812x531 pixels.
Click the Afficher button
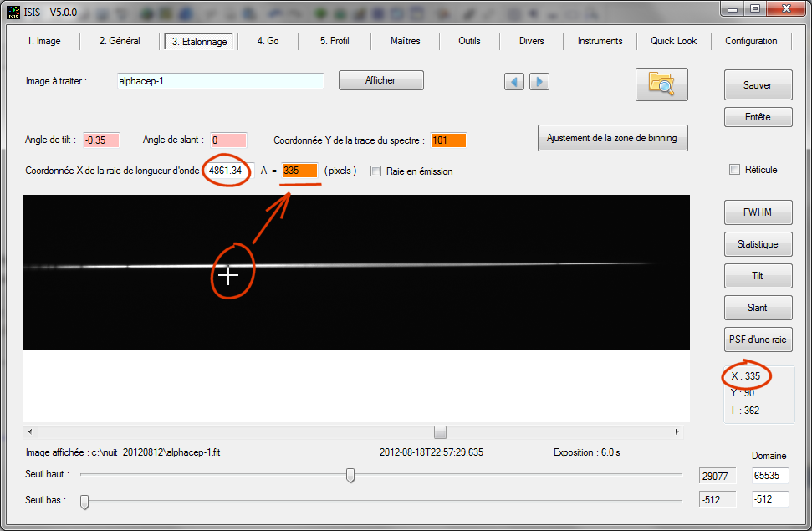[x=381, y=80]
